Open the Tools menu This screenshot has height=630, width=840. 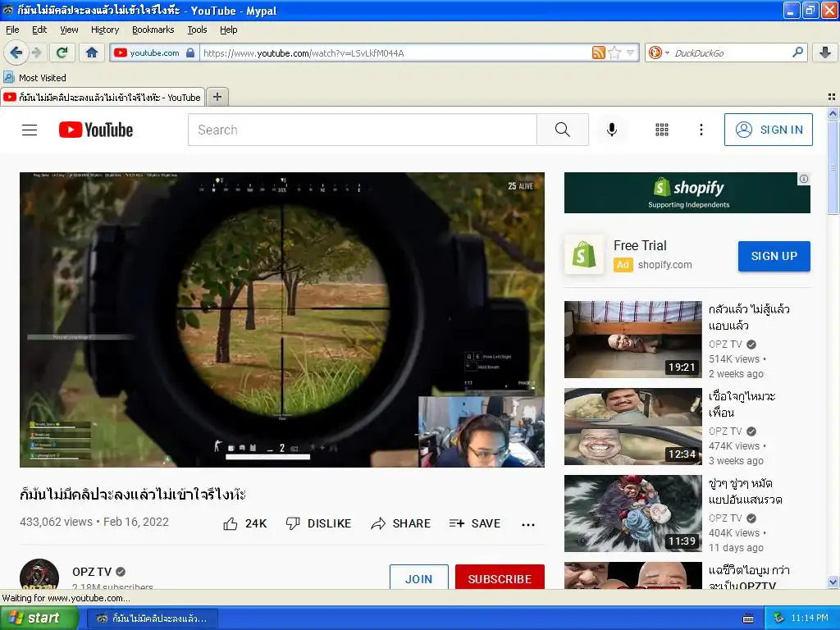[197, 30]
